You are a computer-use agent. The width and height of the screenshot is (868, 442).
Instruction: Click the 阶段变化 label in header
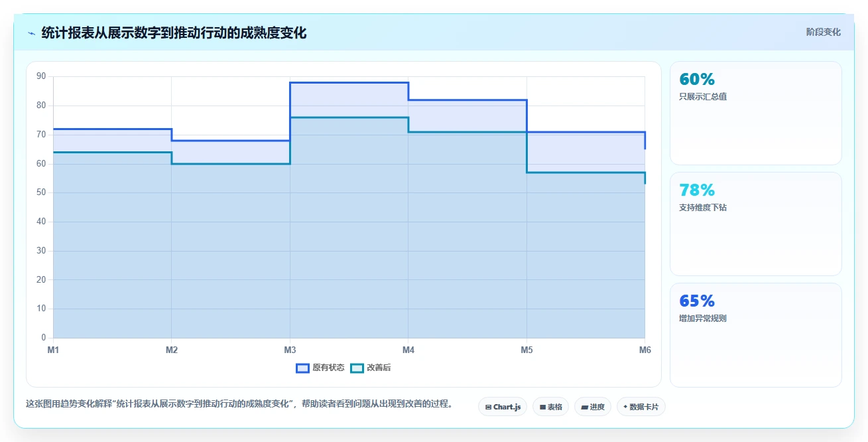tap(824, 32)
